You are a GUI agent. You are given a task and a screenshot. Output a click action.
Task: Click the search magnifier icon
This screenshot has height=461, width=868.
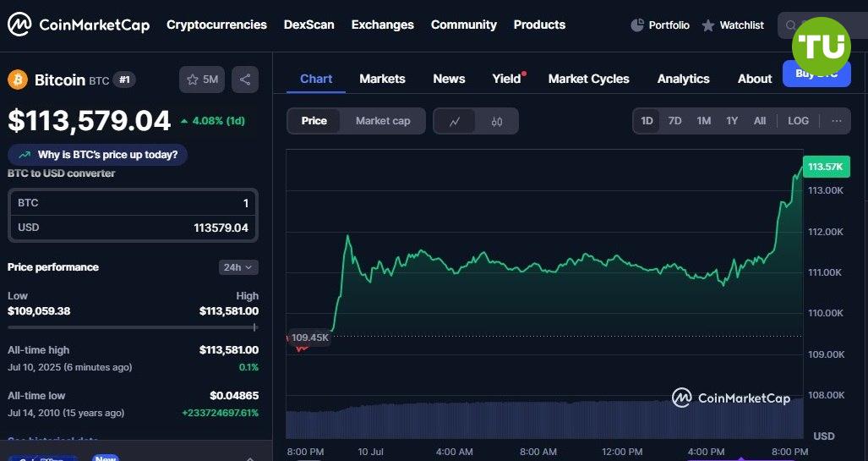coord(790,25)
